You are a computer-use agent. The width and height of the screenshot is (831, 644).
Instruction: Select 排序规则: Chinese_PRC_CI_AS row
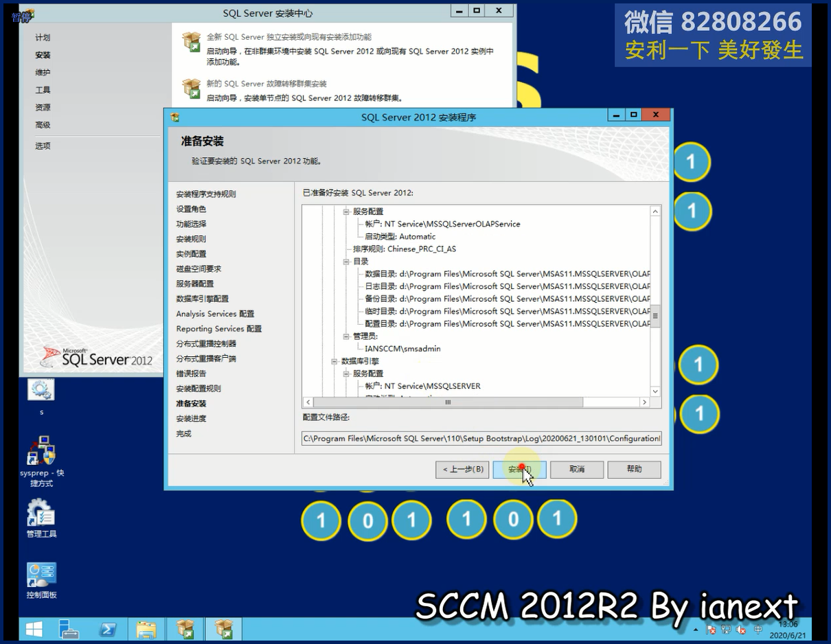pyautogui.click(x=405, y=249)
